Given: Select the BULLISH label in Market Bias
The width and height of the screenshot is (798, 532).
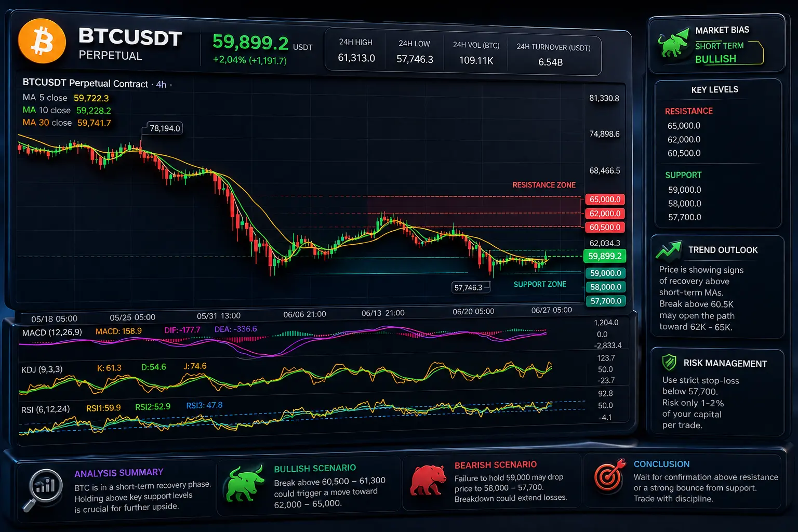Looking at the screenshot, I should pos(715,59).
